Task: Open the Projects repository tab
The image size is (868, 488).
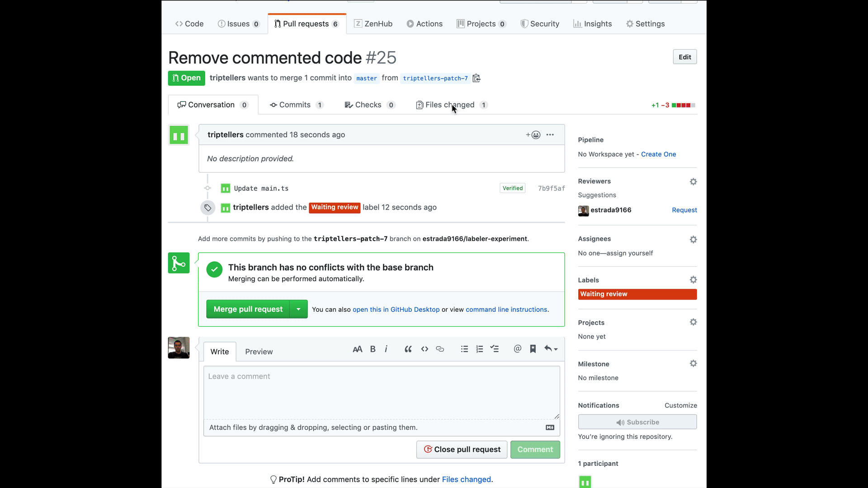Action: (x=481, y=24)
